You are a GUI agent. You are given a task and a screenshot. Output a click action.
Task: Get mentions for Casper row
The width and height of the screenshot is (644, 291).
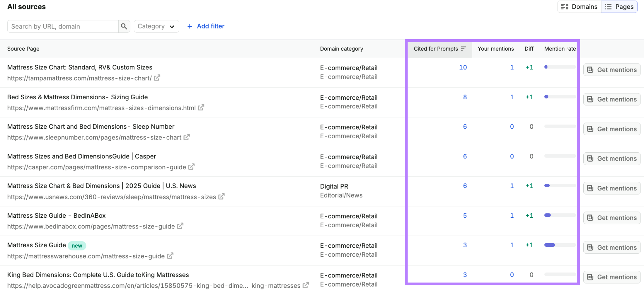612,159
